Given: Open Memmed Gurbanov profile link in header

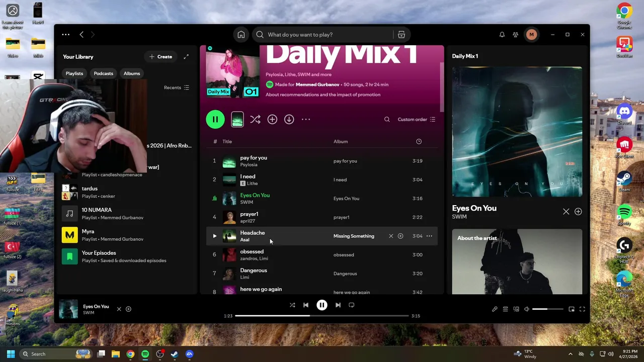Looking at the screenshot, I should (318, 84).
